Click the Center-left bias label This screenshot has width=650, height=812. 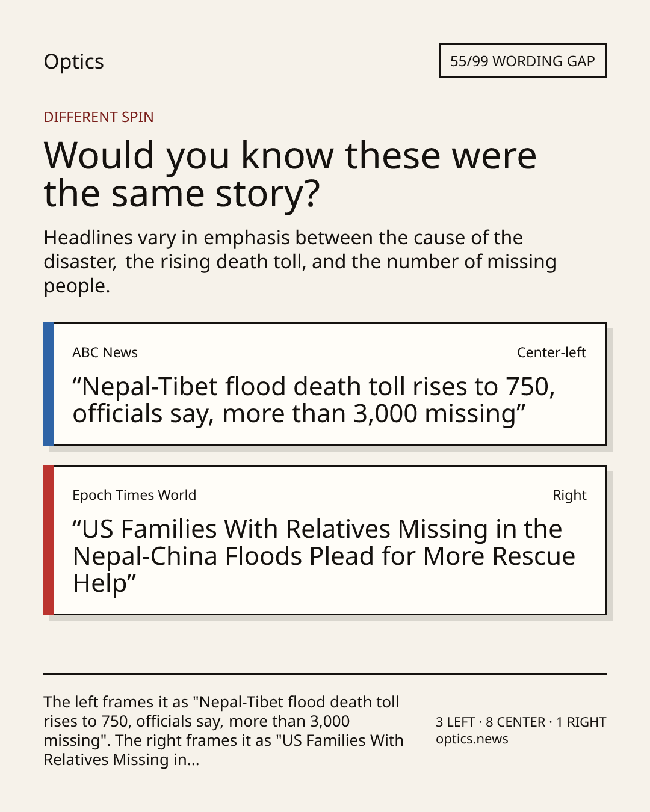click(551, 352)
